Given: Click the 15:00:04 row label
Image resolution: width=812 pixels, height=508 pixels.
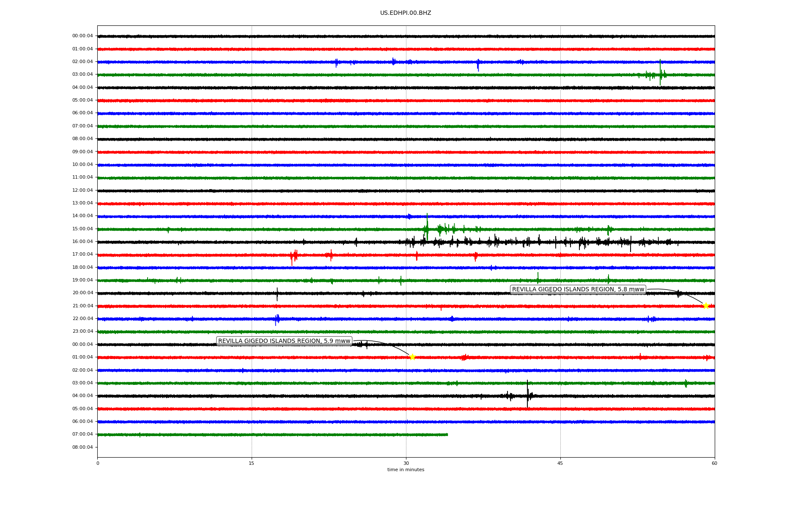Looking at the screenshot, I should (82, 229).
